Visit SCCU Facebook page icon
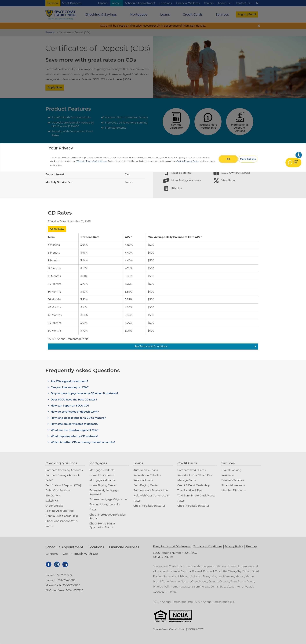 click(x=49, y=564)
